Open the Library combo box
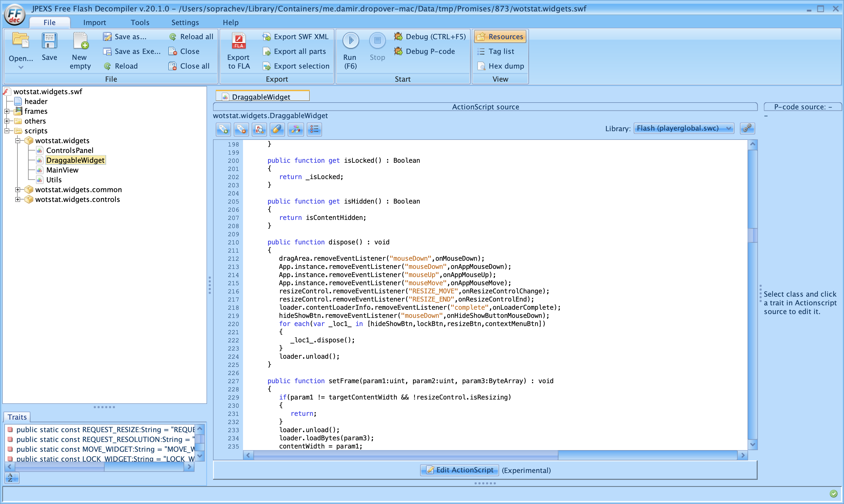844x504 pixels. 684,128
